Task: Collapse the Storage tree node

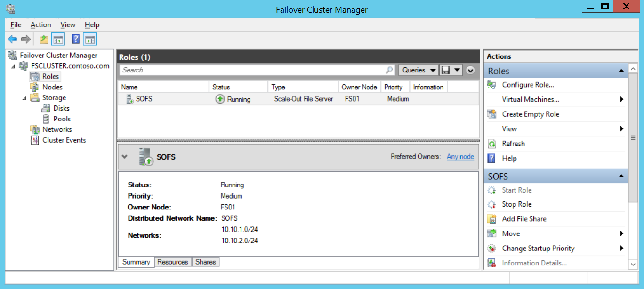Action: (24, 98)
